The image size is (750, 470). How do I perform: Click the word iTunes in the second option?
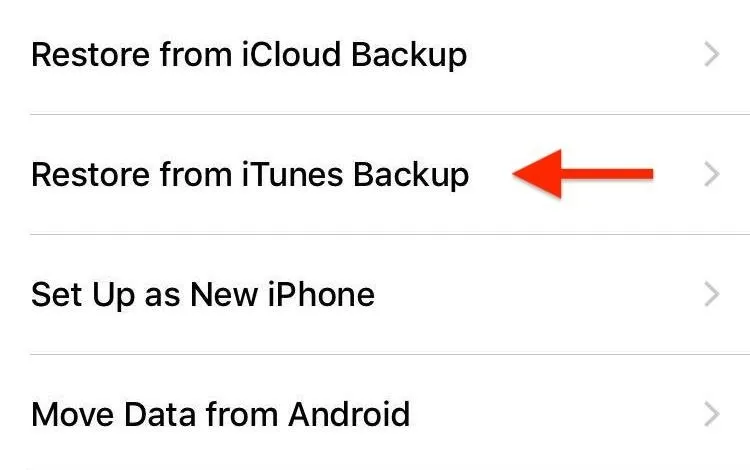(x=293, y=174)
